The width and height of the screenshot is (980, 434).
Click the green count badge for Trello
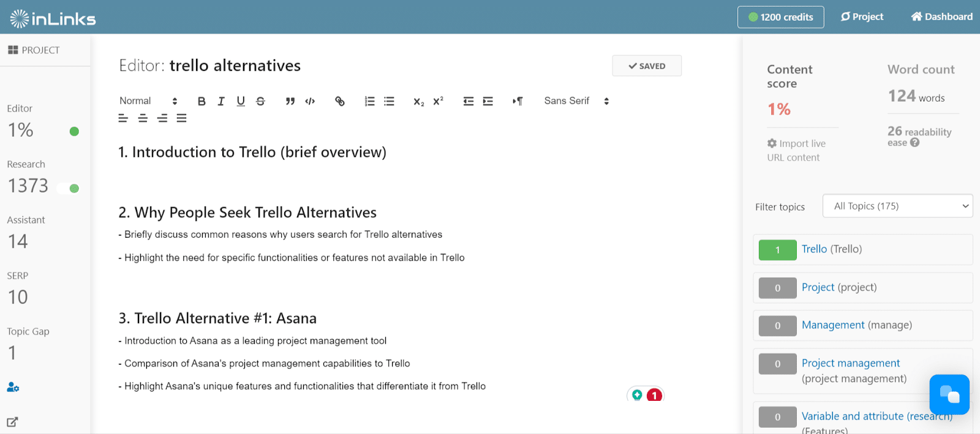pyautogui.click(x=778, y=250)
